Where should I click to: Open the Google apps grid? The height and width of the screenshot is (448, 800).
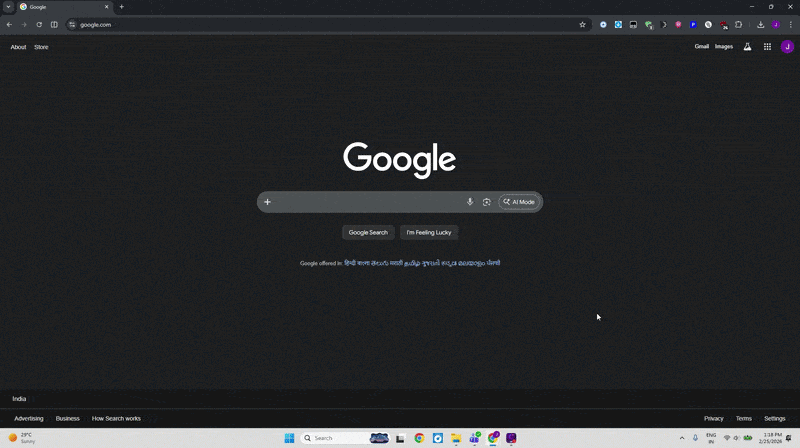(767, 47)
